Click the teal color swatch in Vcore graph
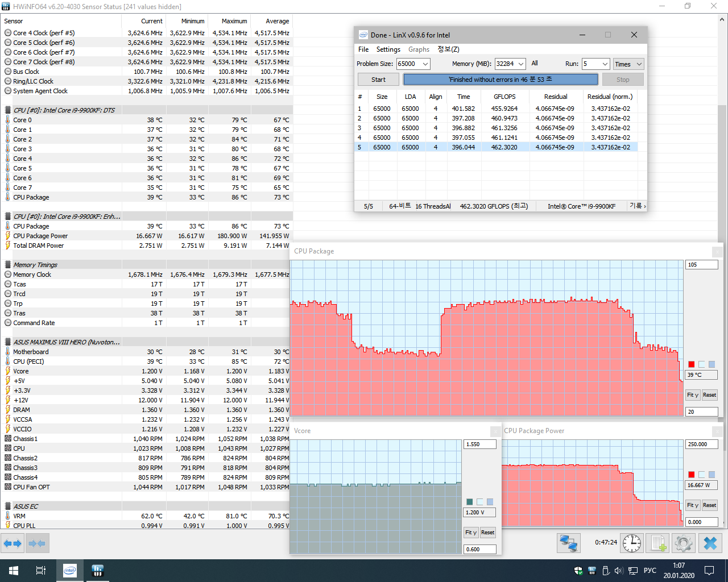This screenshot has width=728, height=582. pos(470,502)
